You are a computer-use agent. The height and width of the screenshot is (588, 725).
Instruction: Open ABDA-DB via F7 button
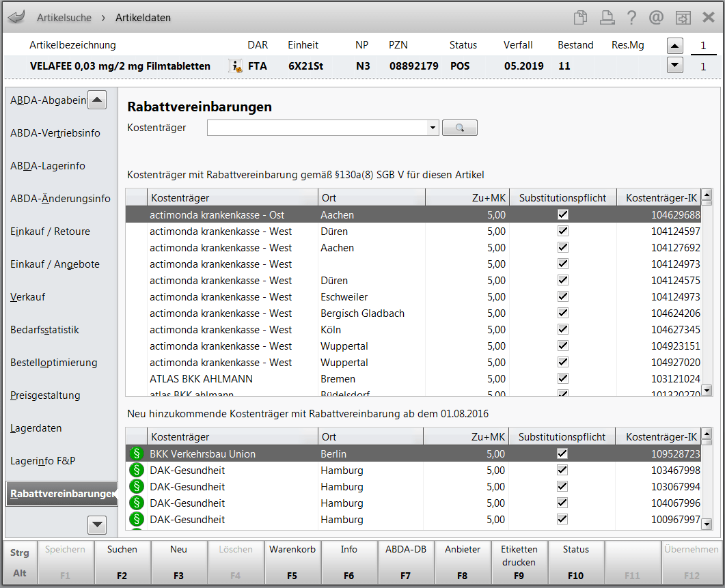click(x=405, y=562)
